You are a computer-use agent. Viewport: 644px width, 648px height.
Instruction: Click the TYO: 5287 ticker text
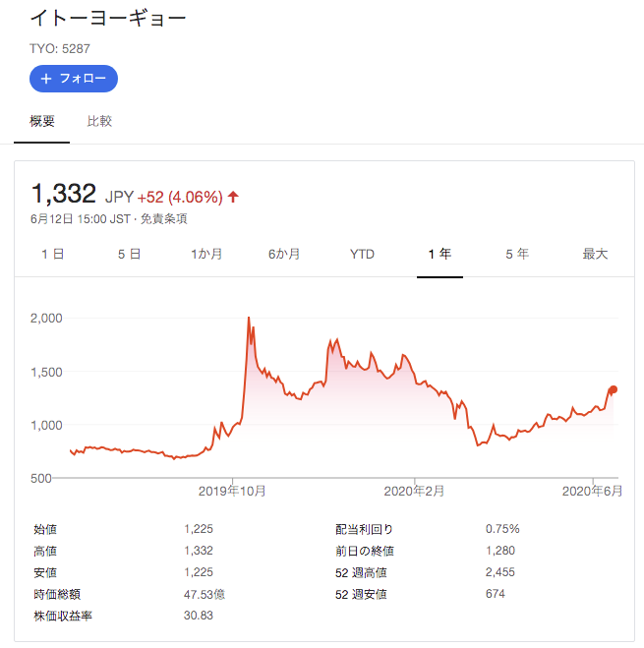tap(60, 49)
